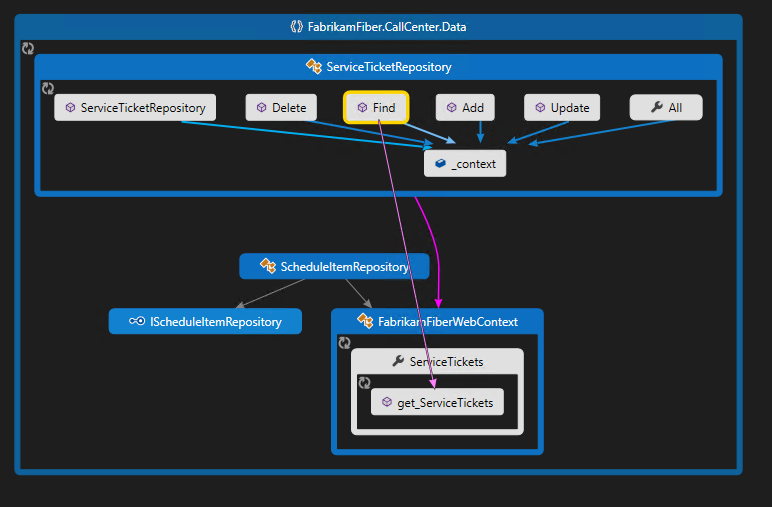Click the field icon on the _context node
The width and height of the screenshot is (772, 507).
440,164
